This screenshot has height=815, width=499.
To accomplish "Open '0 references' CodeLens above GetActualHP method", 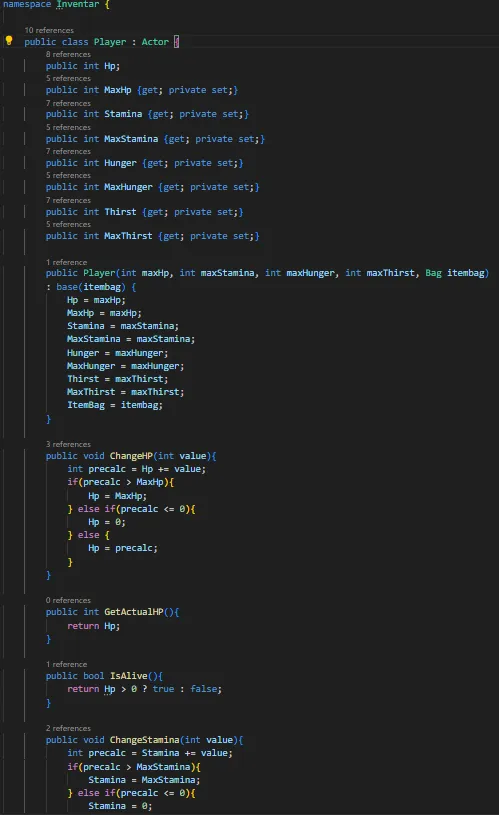I will tap(68, 600).
